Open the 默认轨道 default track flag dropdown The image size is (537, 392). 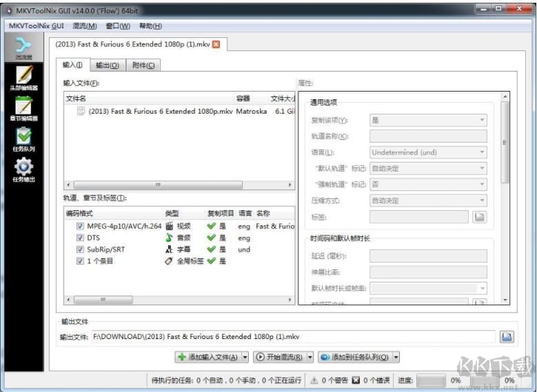(x=428, y=168)
